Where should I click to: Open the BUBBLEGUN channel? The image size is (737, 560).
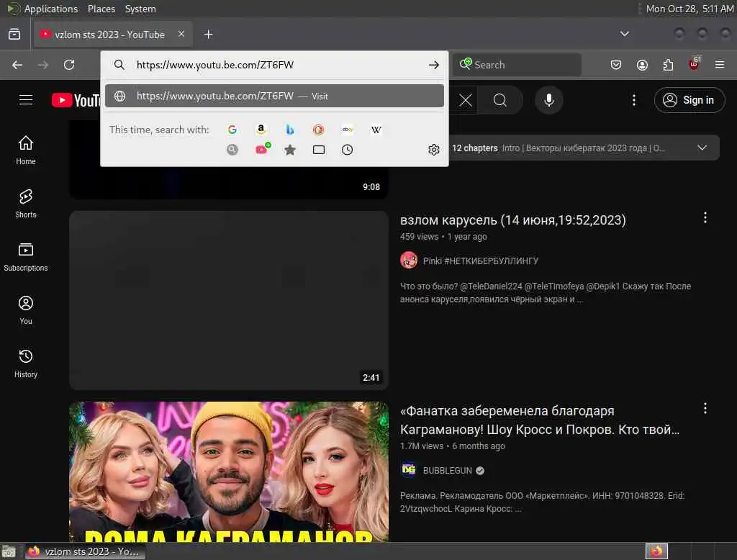tap(447, 471)
